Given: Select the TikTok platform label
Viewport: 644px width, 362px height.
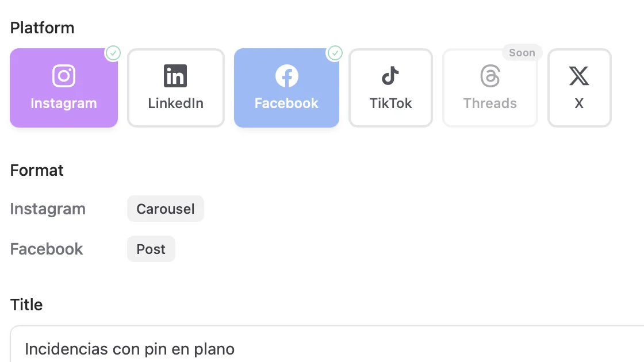Looking at the screenshot, I should (390, 103).
